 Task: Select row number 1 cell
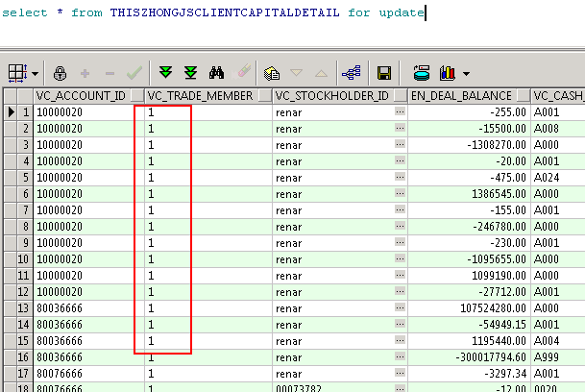click(25, 112)
